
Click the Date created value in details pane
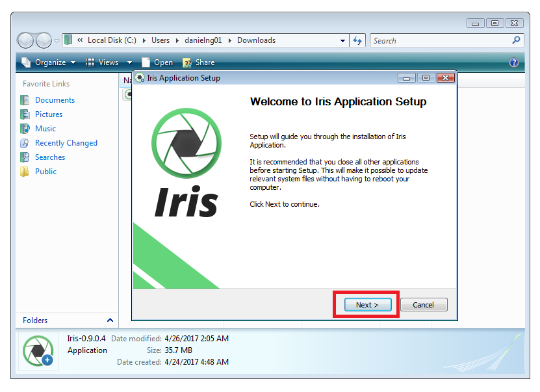pos(197,362)
